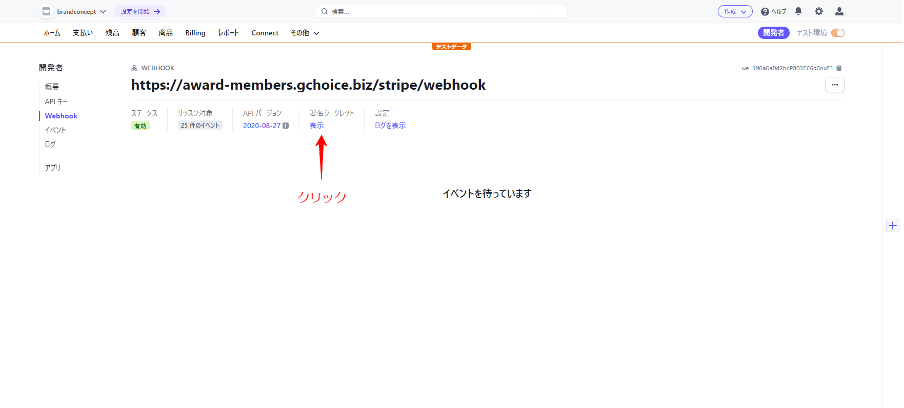Click 表示 to reveal signing secret
The height and width of the screenshot is (408, 904).
(x=316, y=126)
